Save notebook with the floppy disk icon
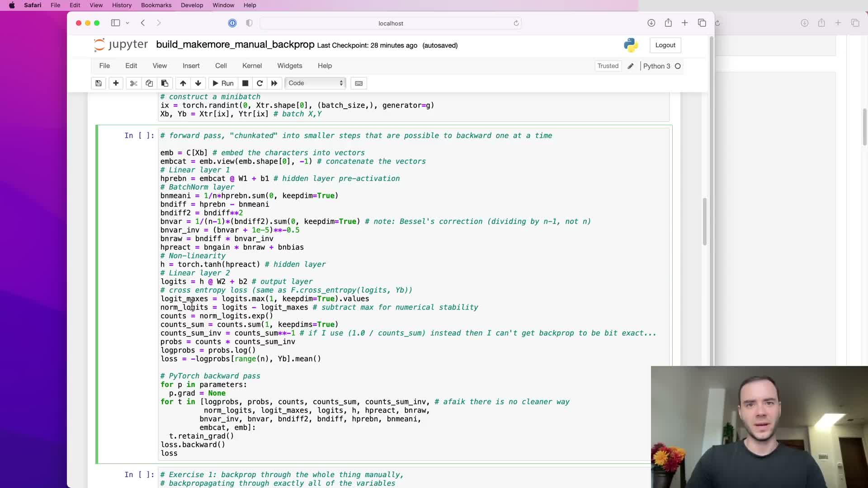Image resolution: width=868 pixels, height=488 pixels. [98, 83]
